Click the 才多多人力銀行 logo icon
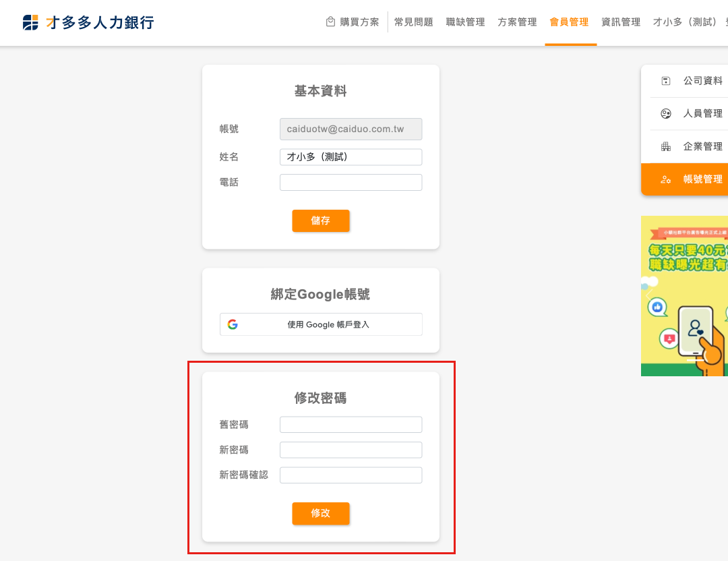This screenshot has width=728, height=561. [x=30, y=22]
